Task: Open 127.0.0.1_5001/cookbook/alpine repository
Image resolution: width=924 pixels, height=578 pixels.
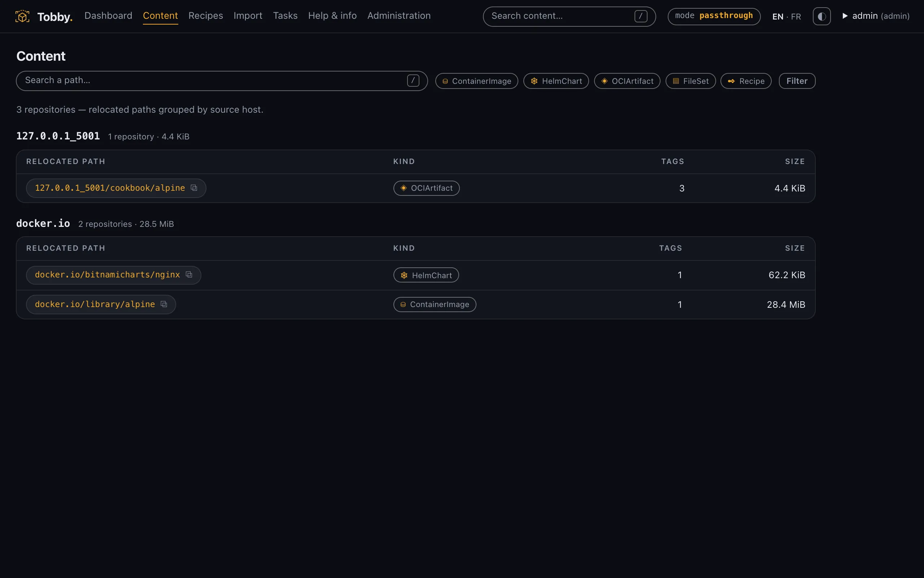Action: tap(110, 188)
